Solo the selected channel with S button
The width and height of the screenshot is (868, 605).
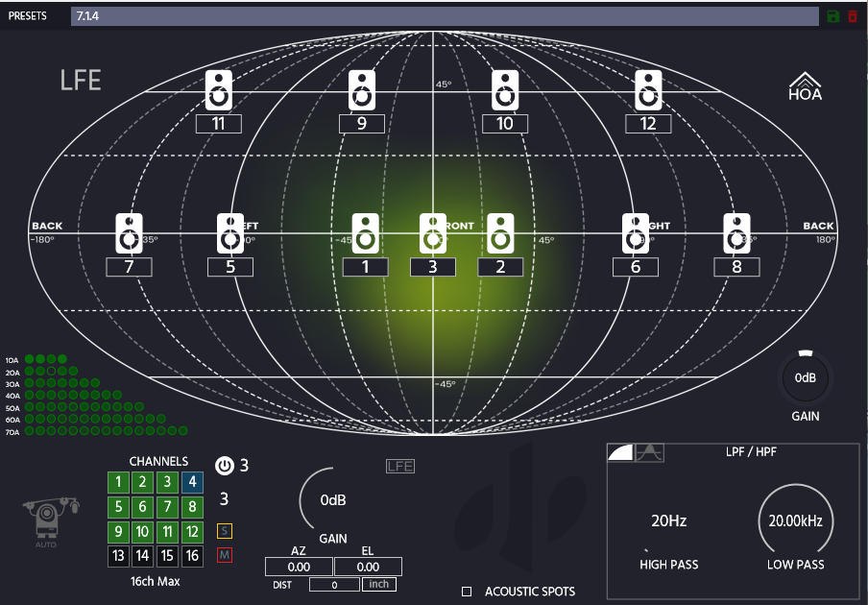coord(224,531)
